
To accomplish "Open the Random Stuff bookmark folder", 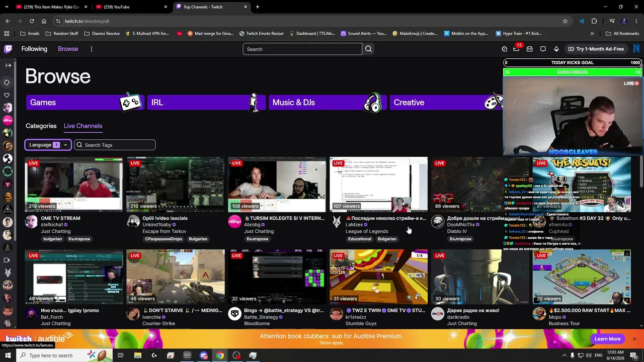I will tap(61, 34).
